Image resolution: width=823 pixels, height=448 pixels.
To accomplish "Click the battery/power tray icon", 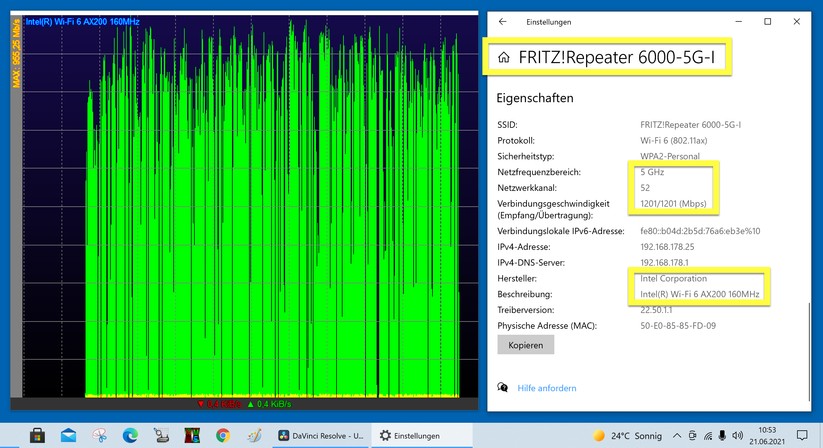I will pos(693,435).
